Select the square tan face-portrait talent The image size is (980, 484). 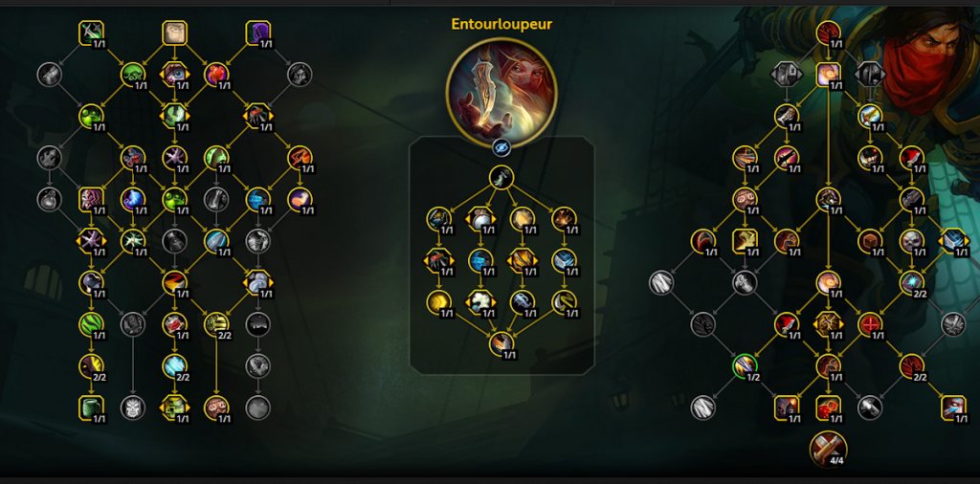coord(174,33)
